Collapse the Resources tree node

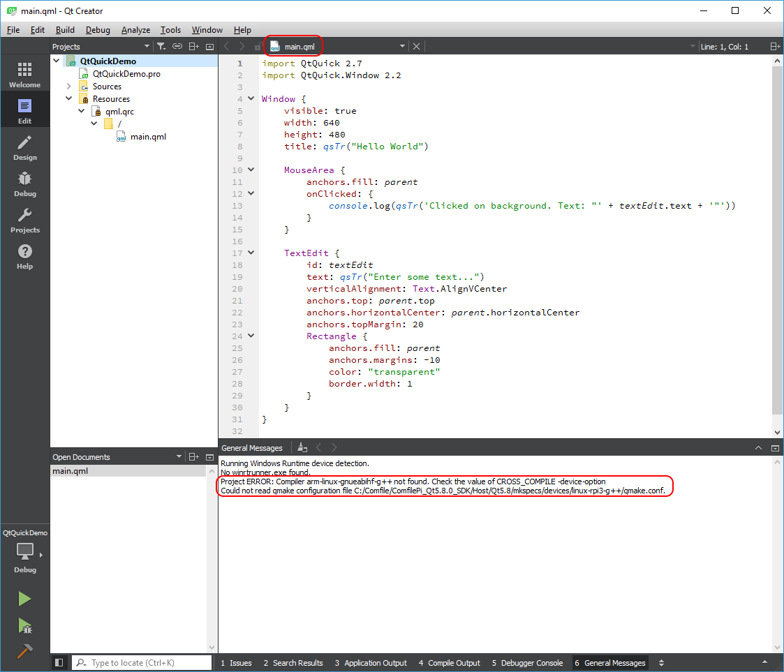coord(69,99)
